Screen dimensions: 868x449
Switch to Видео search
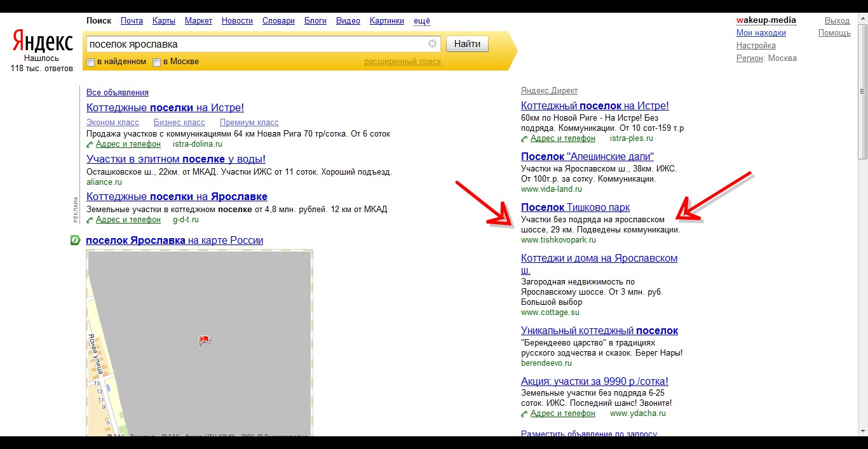tap(348, 20)
